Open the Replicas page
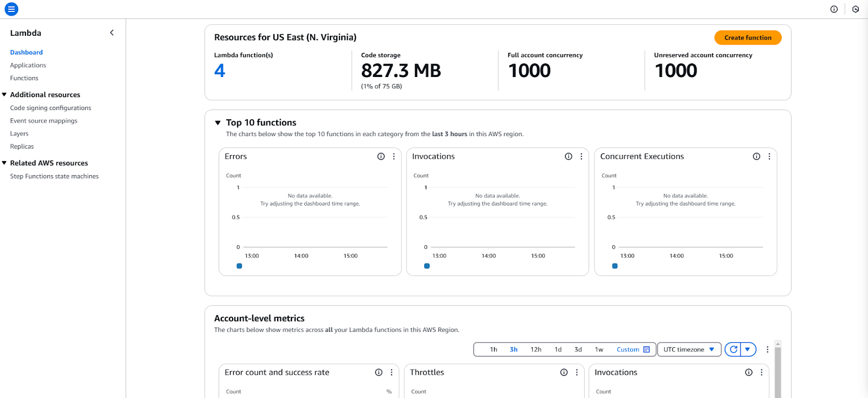 22,146
